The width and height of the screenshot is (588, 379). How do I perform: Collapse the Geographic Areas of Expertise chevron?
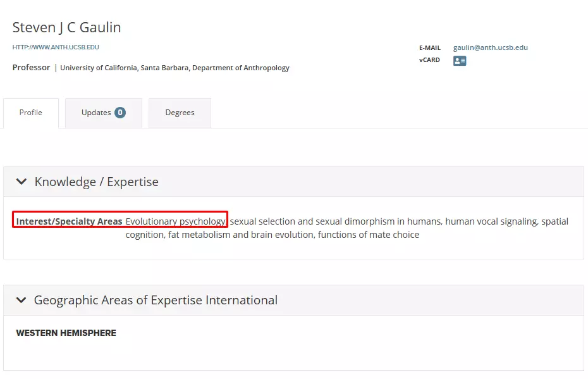click(21, 300)
